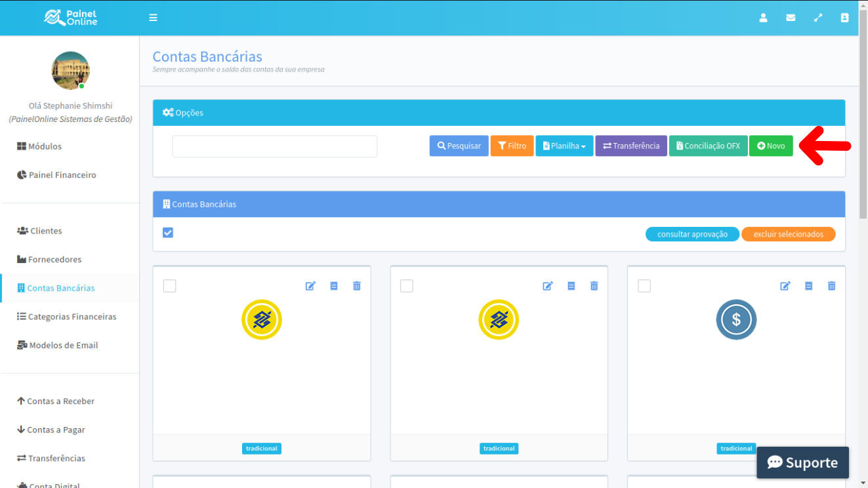Tick checkbox on dollar-sign account card
The height and width of the screenshot is (488, 868).
[644, 286]
